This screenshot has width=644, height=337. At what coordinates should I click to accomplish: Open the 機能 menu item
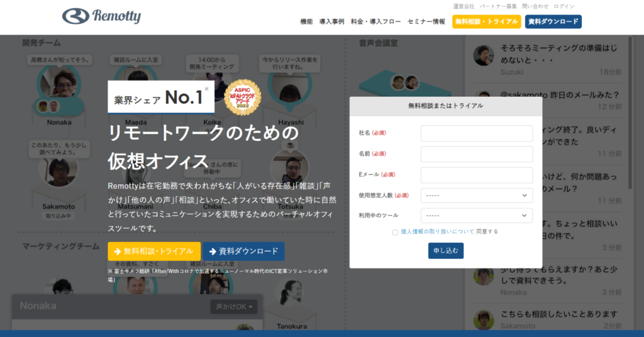(306, 22)
